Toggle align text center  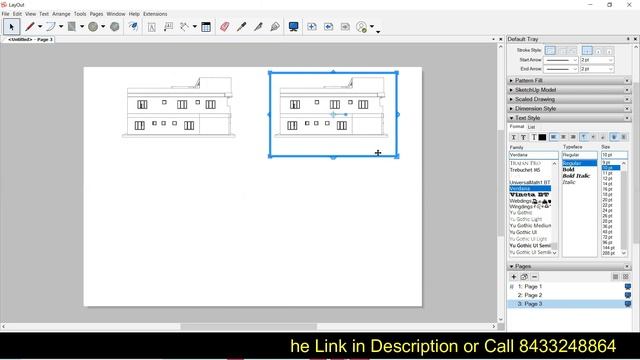coord(563,137)
